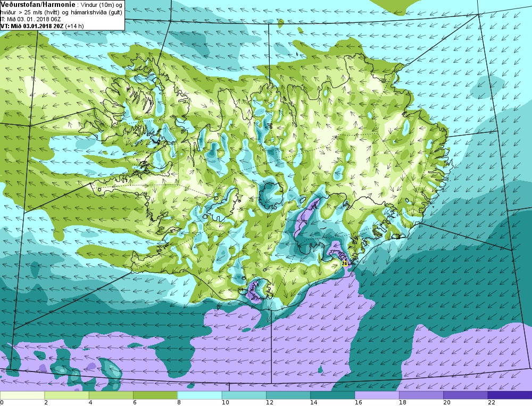Click the 'IT: Mið 03. 01. 2018 06Z' line
Viewport: 532px width, 406px height.
(x=31, y=19)
